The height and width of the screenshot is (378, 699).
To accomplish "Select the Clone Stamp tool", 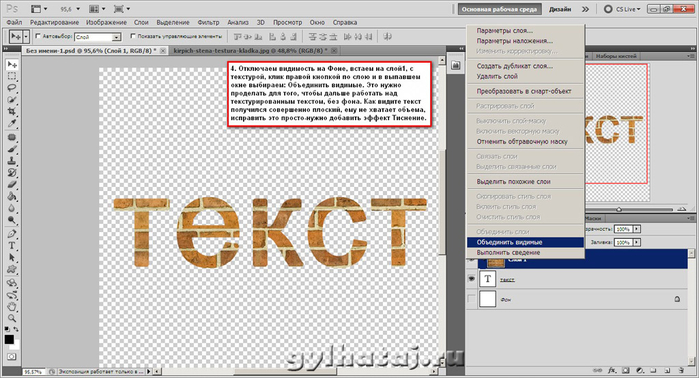I will [12, 161].
